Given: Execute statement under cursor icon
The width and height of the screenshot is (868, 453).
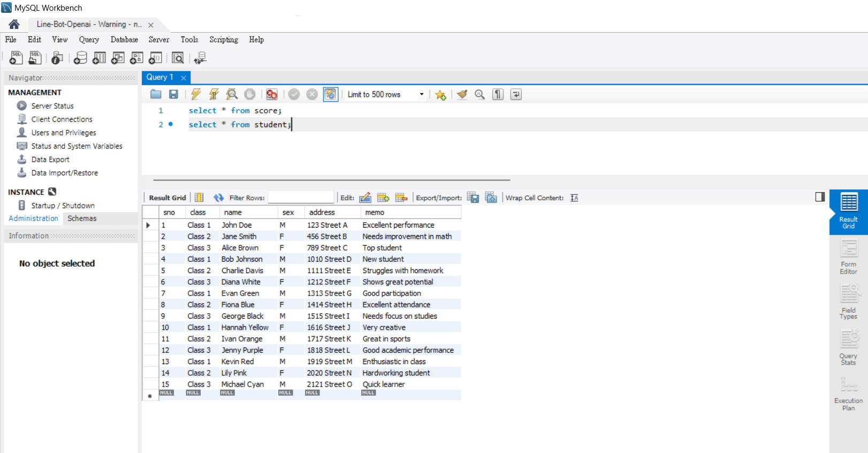Looking at the screenshot, I should tap(214, 94).
